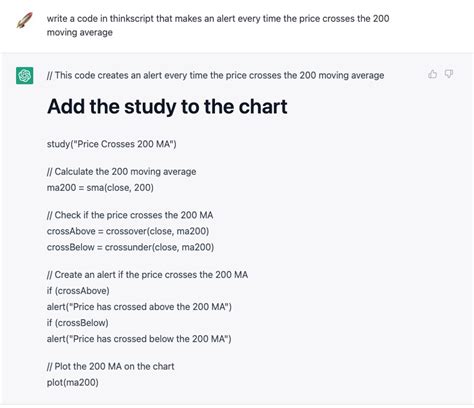Click the alert Price has crossed above line

point(139,307)
